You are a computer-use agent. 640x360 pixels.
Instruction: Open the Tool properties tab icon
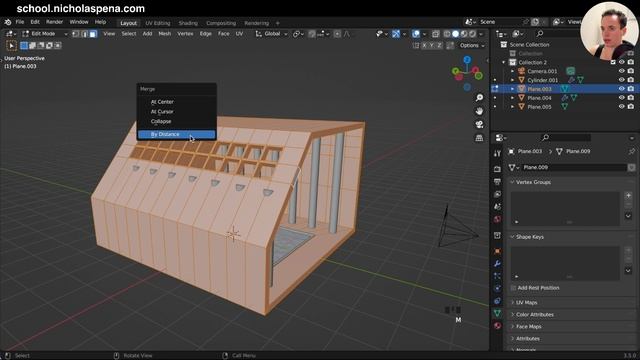pyautogui.click(x=497, y=153)
